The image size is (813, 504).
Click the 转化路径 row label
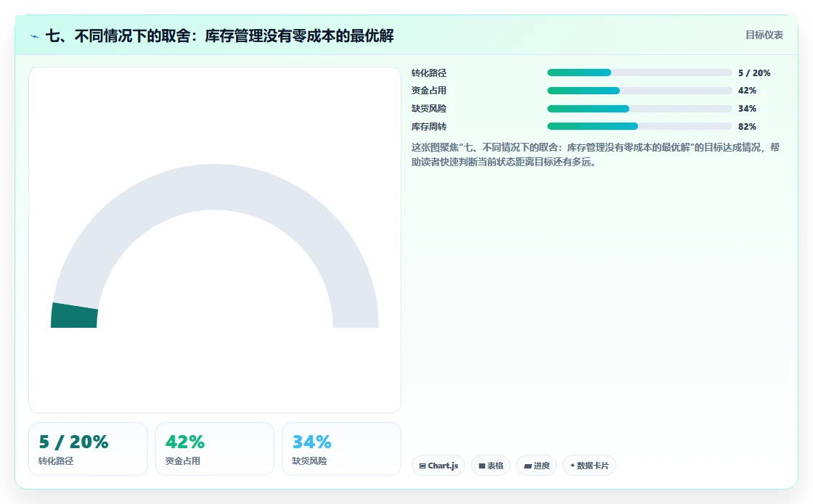click(429, 73)
